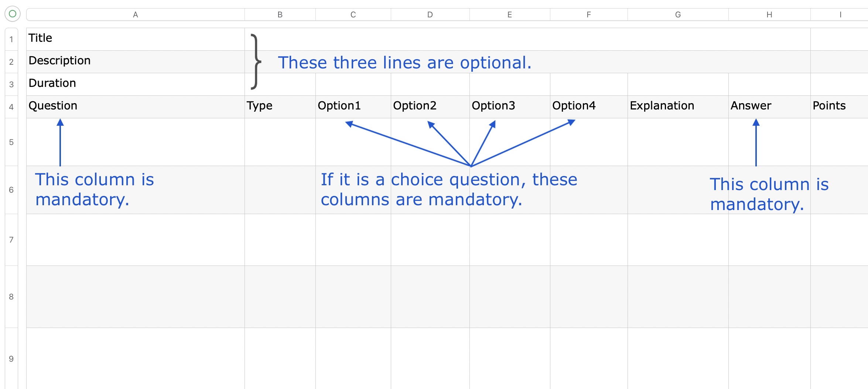Image resolution: width=868 pixels, height=389 pixels.
Task: Click the Duration cell
Action: point(135,84)
